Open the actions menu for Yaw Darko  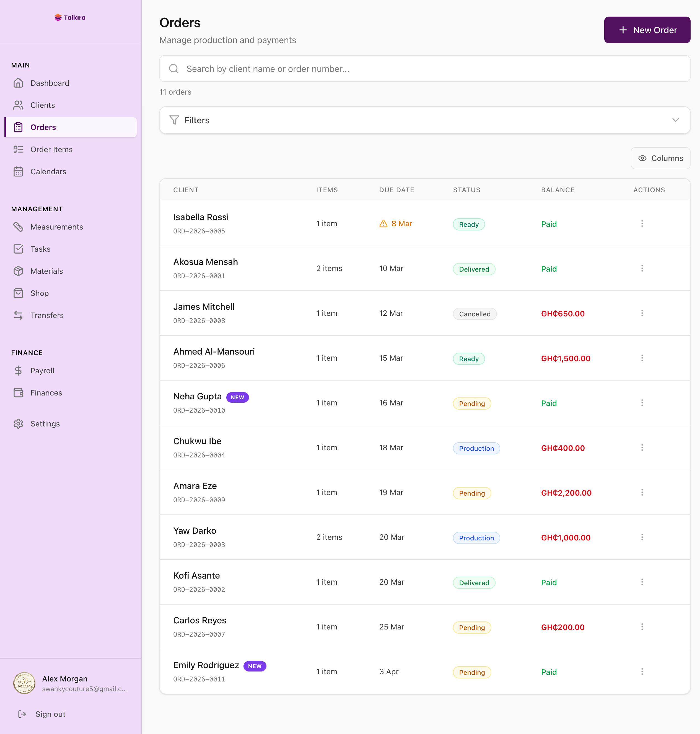(642, 537)
